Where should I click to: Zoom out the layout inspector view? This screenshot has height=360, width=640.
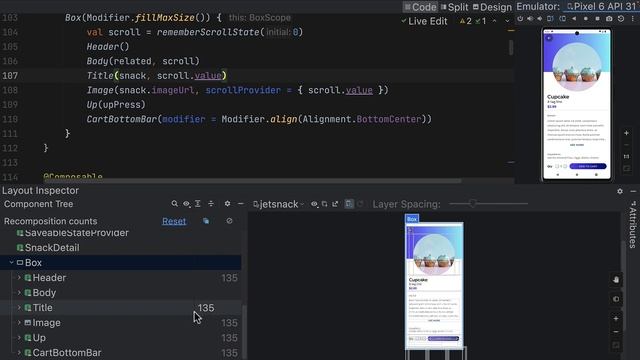pyautogui.click(x=616, y=332)
